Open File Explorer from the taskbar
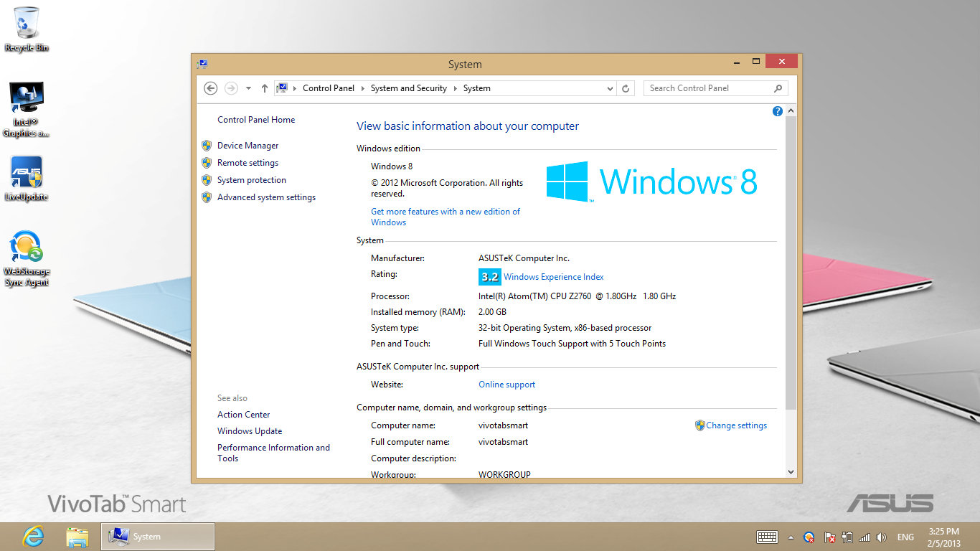The width and height of the screenshot is (980, 551). 77,537
